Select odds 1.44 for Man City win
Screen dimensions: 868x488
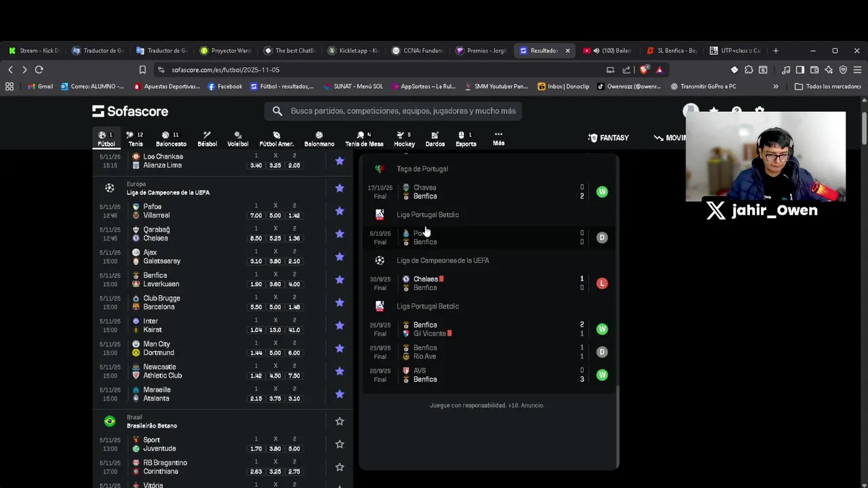256,353
